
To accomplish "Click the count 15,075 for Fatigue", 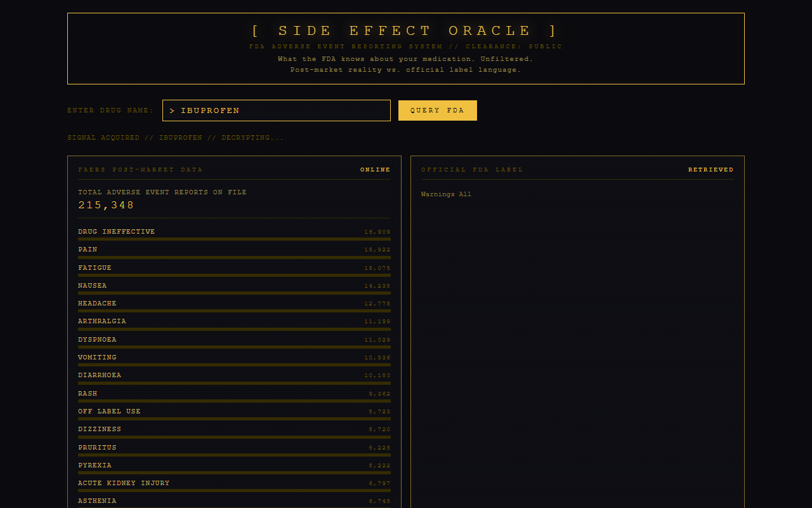I will [x=377, y=268].
